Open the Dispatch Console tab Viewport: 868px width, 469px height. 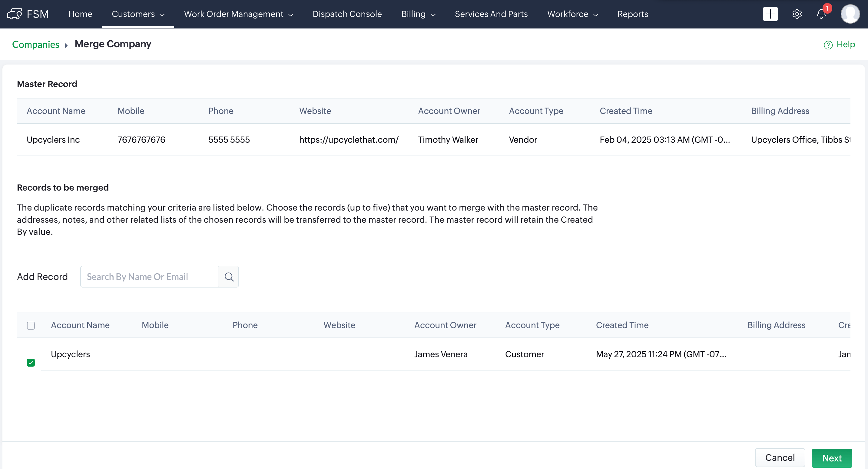point(347,14)
